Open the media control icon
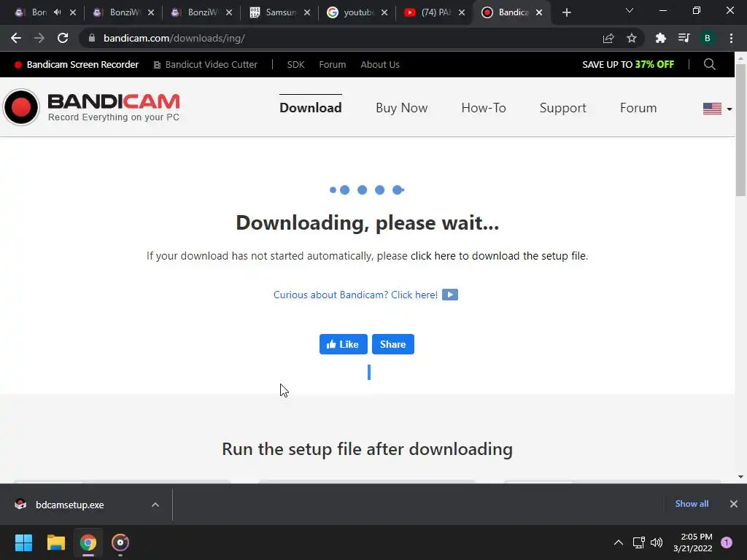747x560 pixels. (684, 38)
